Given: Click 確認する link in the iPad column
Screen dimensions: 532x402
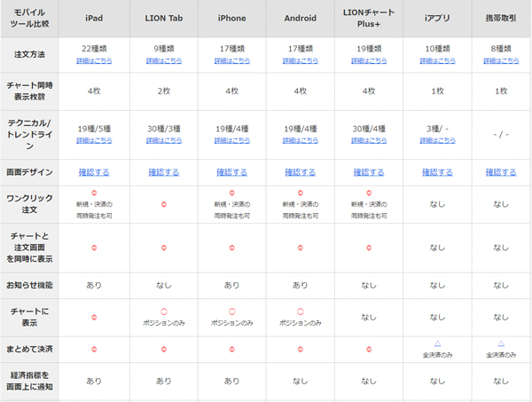Looking at the screenshot, I should pos(94,172).
